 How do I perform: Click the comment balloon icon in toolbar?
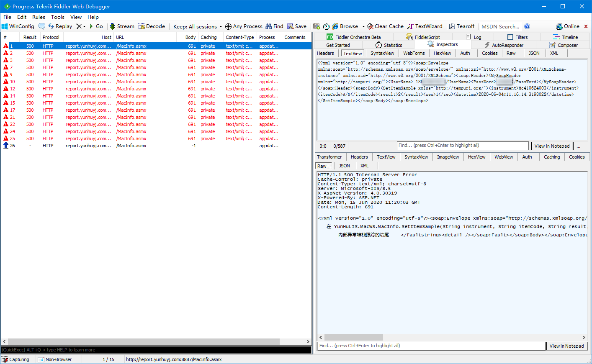(x=42, y=26)
